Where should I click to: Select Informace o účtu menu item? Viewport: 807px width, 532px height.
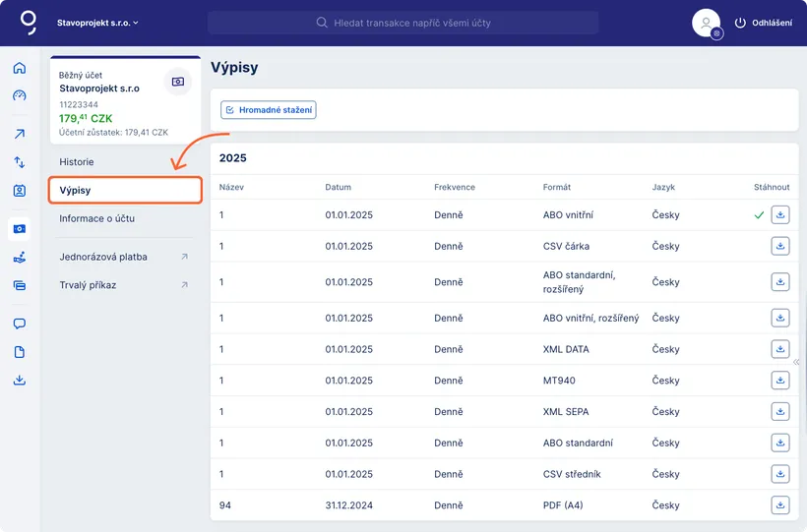tap(96, 218)
